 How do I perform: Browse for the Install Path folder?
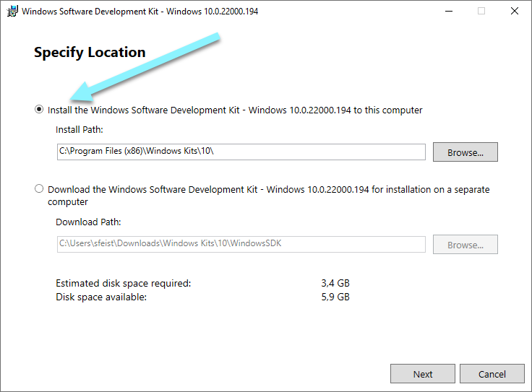tap(465, 152)
